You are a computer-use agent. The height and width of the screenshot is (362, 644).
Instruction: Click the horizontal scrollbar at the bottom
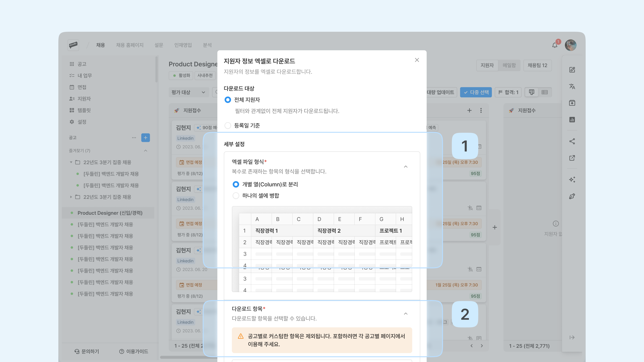click(189, 357)
